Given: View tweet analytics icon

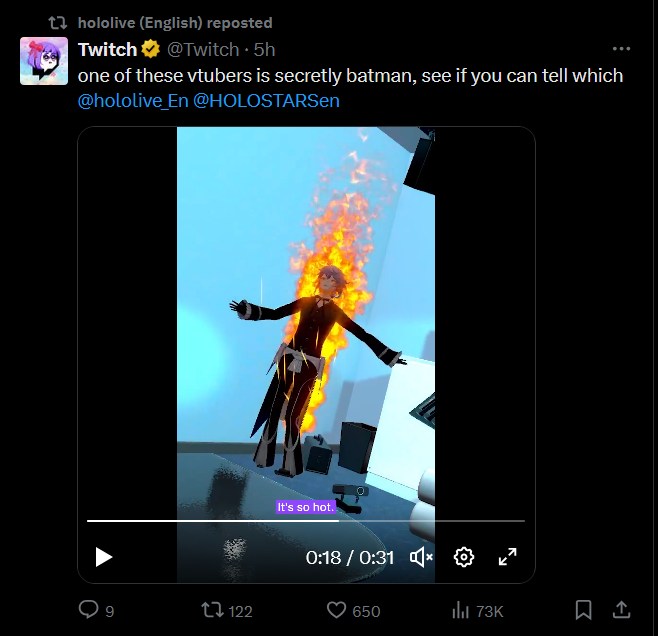Looking at the screenshot, I should click(x=462, y=610).
